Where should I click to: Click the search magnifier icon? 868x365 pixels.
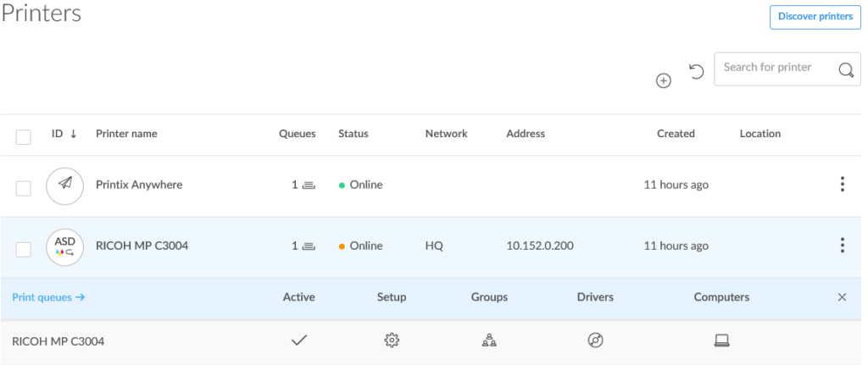[847, 69]
